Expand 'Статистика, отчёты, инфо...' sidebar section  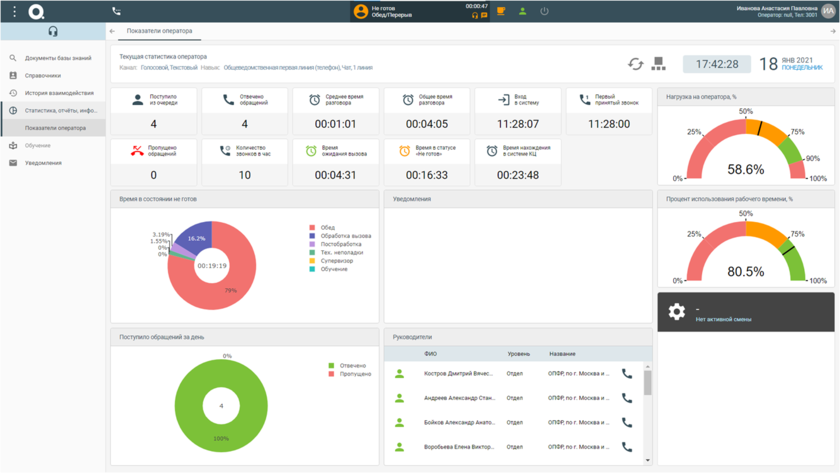coord(60,110)
